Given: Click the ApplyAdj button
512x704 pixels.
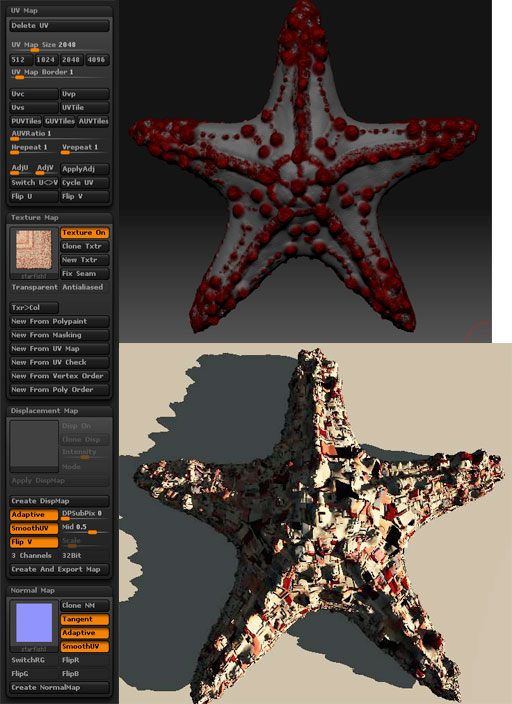Looking at the screenshot, I should [84, 169].
